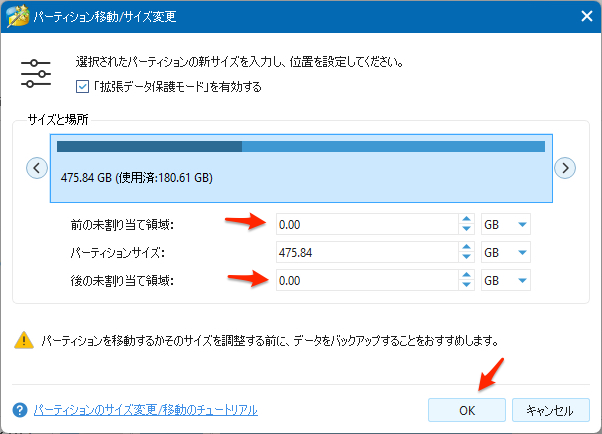This screenshot has width=602, height=434.
Task: Close the partition move/resize dialog
Action: point(583,15)
